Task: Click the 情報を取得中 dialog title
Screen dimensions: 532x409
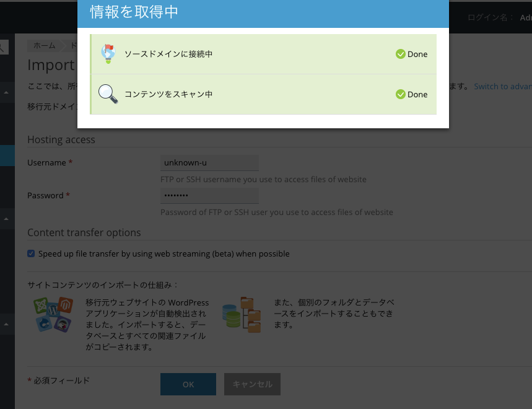Action: pyautogui.click(x=134, y=12)
